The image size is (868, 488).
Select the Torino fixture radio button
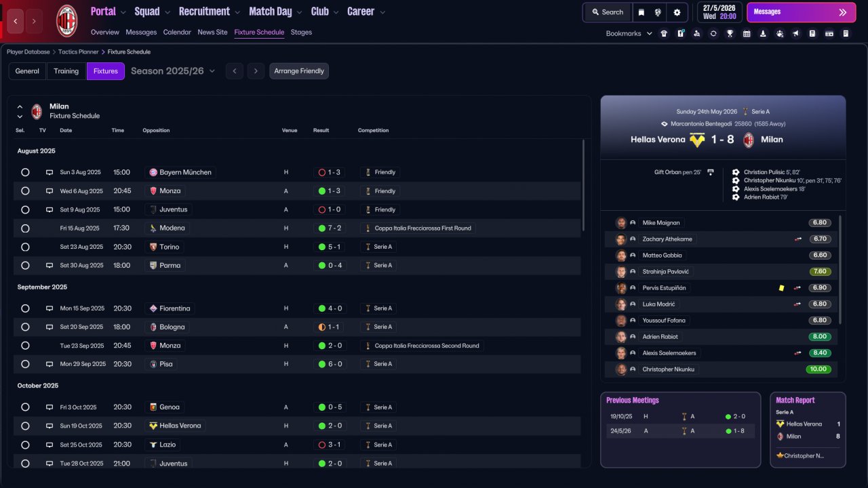click(25, 247)
